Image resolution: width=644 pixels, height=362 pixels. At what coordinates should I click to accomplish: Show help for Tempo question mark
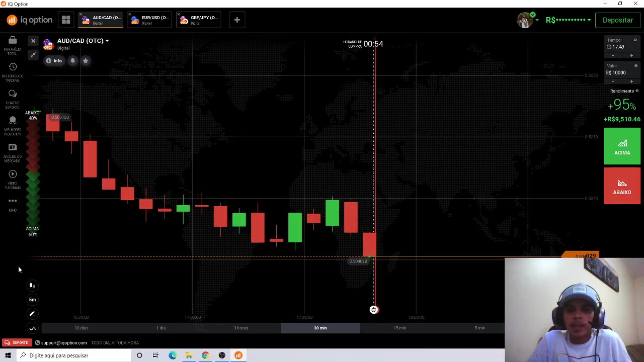[635, 40]
